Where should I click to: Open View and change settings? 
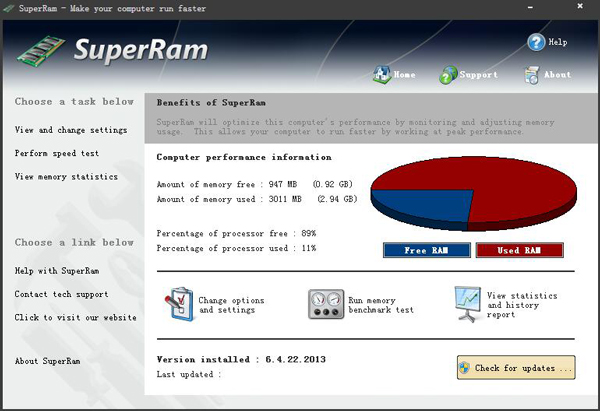click(71, 130)
